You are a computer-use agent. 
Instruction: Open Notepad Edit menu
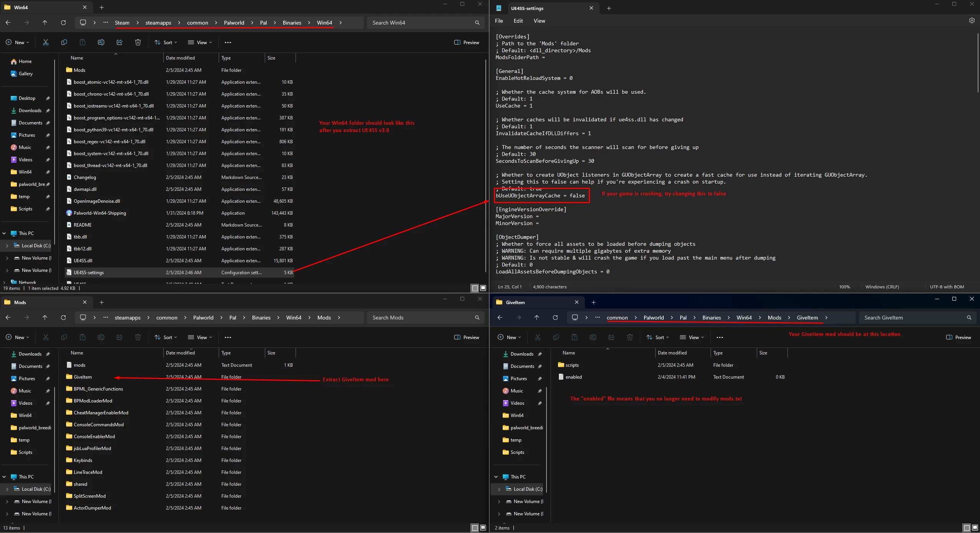coord(518,21)
